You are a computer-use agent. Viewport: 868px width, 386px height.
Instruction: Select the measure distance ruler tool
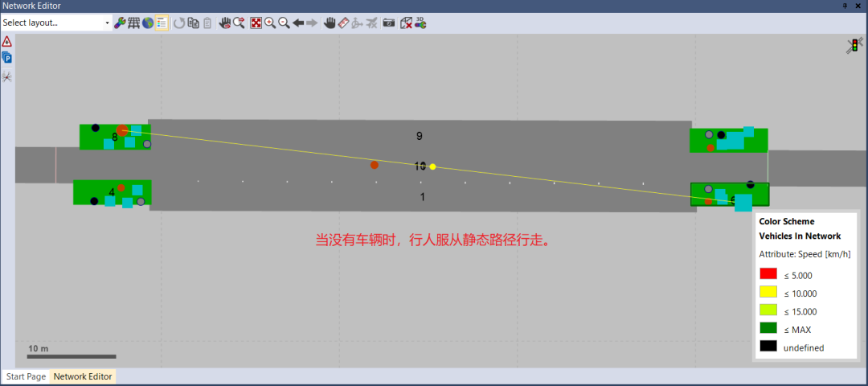point(343,23)
